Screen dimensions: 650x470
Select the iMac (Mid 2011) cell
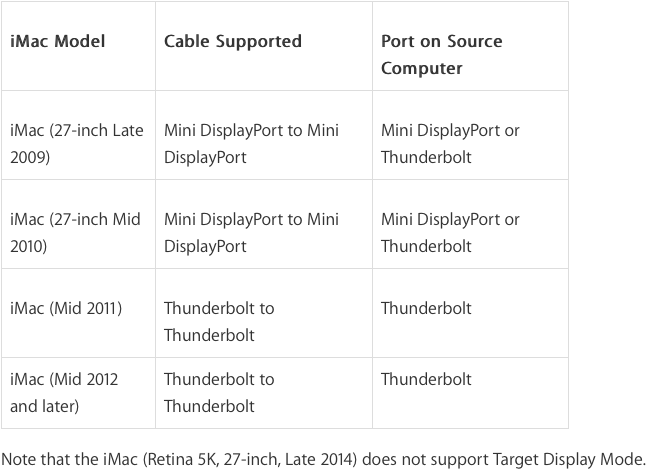(x=78, y=313)
